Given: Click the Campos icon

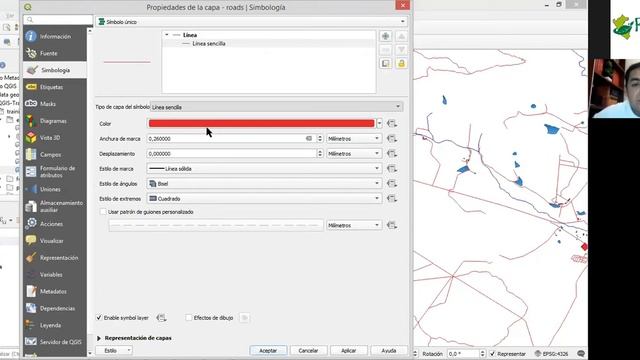Looking at the screenshot, I should [31, 154].
